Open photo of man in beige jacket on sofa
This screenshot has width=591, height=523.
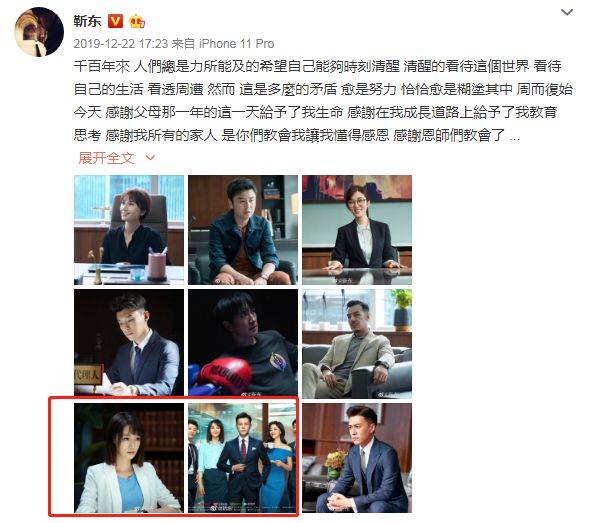pos(357,344)
